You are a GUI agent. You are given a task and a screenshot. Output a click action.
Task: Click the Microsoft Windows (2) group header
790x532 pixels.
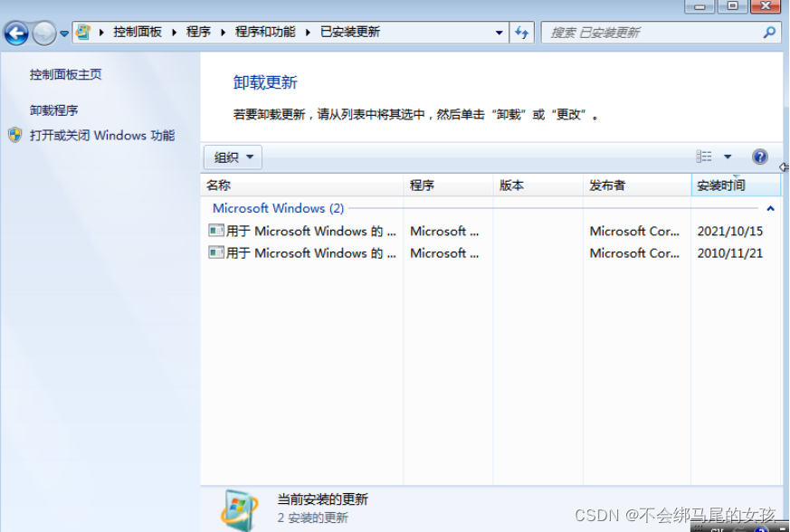(x=278, y=208)
